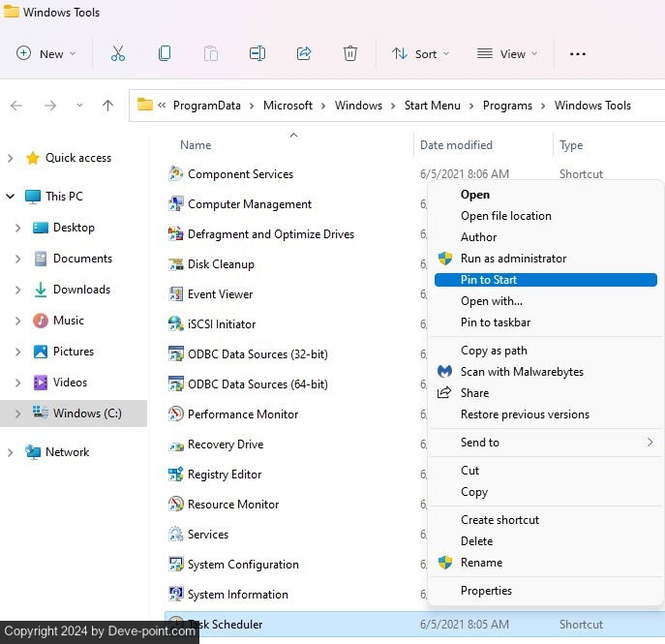Click the Delete trash icon in toolbar
Screen dimensions: 665x644
tap(350, 54)
